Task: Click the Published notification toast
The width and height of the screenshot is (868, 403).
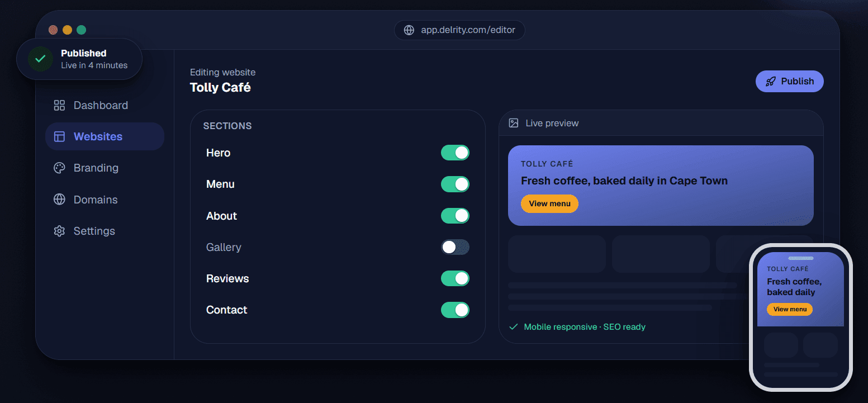Action: pyautogui.click(x=79, y=59)
